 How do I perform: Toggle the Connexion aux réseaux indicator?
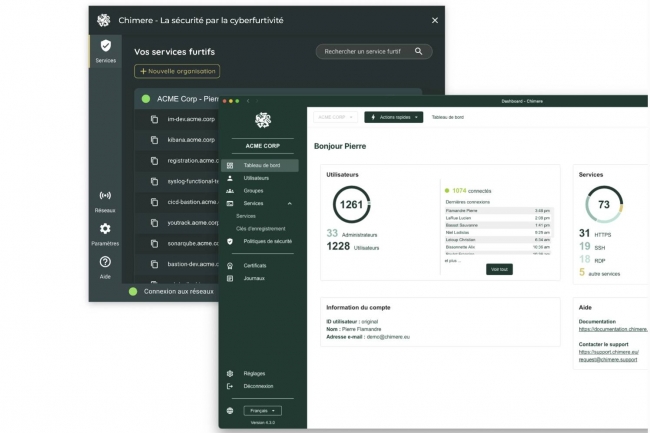[x=133, y=292]
